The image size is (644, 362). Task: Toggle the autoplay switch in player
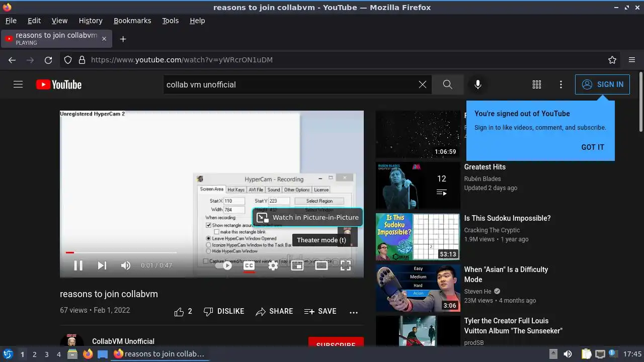click(224, 265)
